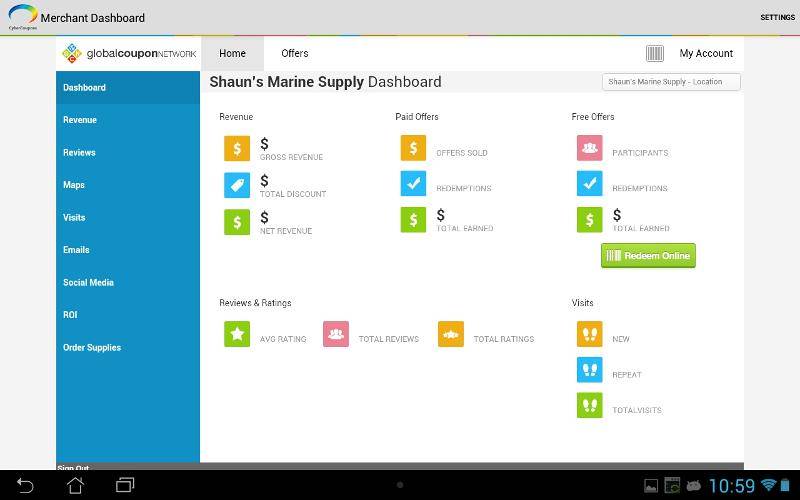Click the TOTAL REVIEWS label
The height and width of the screenshot is (500, 800).
click(x=389, y=339)
